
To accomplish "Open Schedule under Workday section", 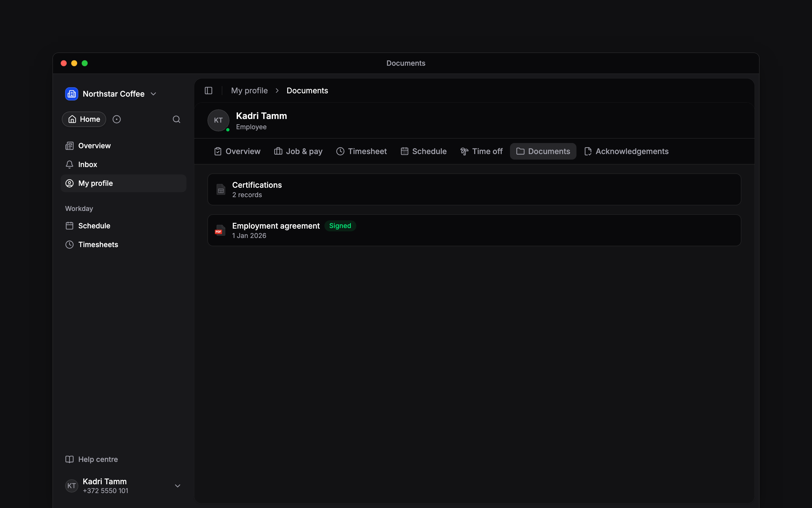I will click(123, 226).
